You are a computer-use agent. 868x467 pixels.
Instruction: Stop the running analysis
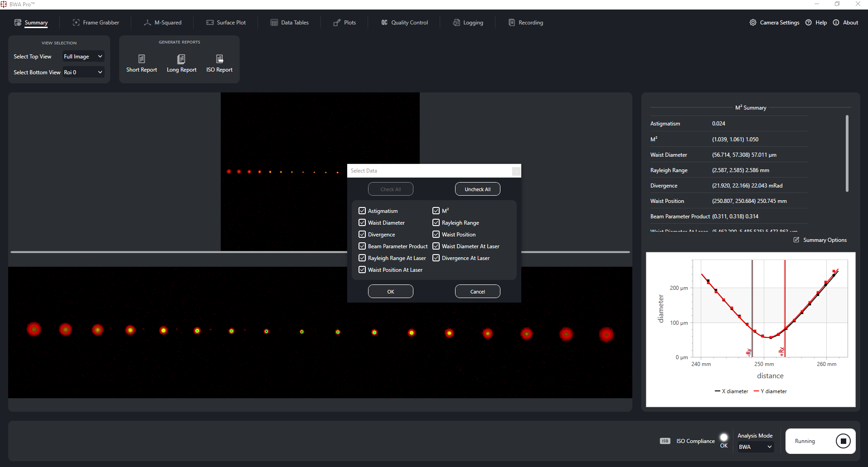point(843,441)
